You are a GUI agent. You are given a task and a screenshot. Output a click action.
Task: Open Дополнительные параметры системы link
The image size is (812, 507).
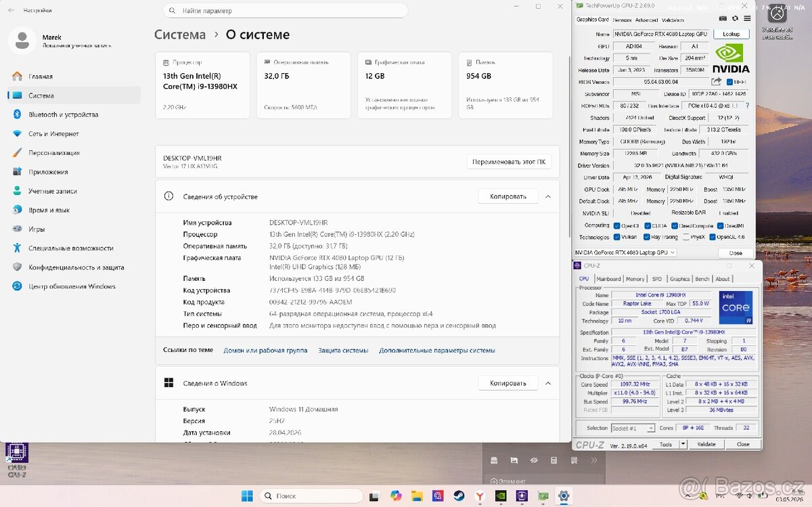click(437, 351)
